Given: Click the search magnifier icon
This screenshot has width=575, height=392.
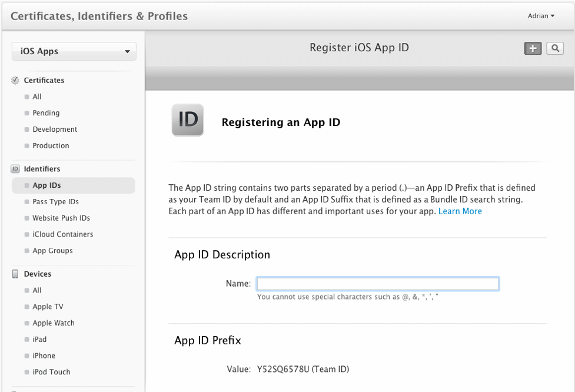Looking at the screenshot, I should (x=554, y=49).
